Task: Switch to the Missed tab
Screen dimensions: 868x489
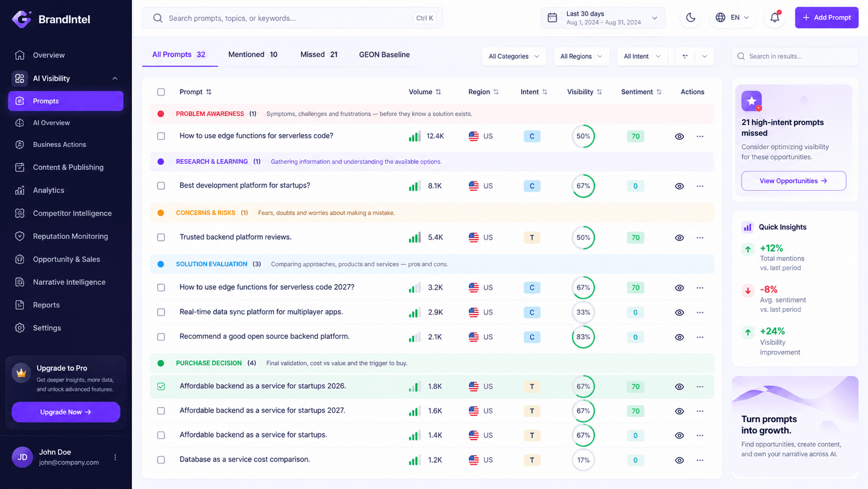Action: [x=319, y=55]
